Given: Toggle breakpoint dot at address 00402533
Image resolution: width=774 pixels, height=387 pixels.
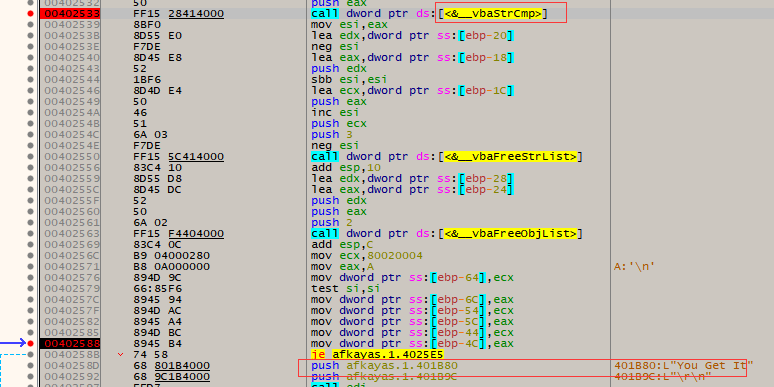Looking at the screenshot, I should pos(31,14).
